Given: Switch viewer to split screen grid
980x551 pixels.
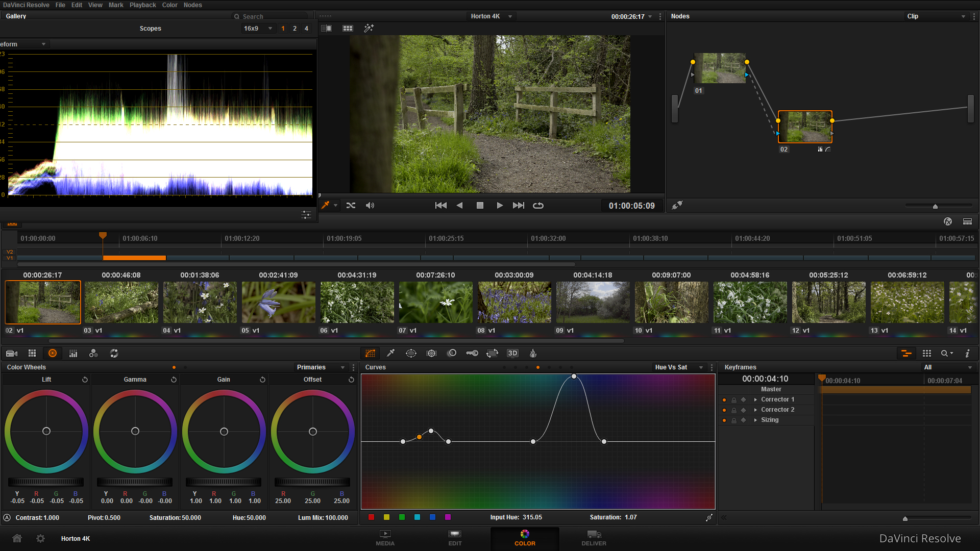Looking at the screenshot, I should (x=348, y=28).
